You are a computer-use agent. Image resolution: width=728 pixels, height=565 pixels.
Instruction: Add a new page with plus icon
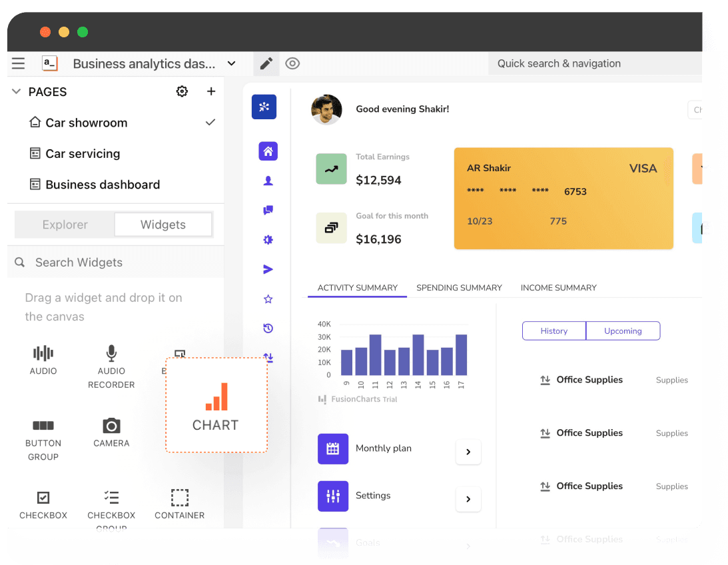click(x=211, y=91)
